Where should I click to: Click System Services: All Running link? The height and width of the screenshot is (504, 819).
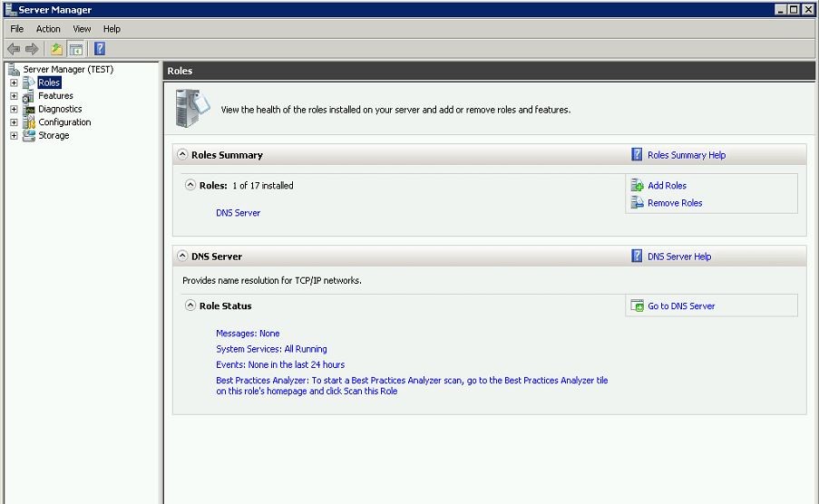271,349
